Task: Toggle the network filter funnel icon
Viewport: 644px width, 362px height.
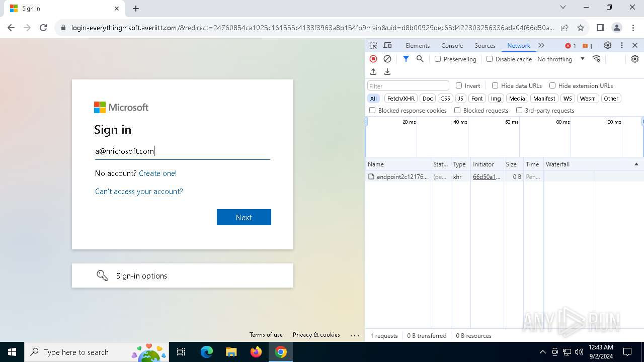Action: (x=406, y=59)
